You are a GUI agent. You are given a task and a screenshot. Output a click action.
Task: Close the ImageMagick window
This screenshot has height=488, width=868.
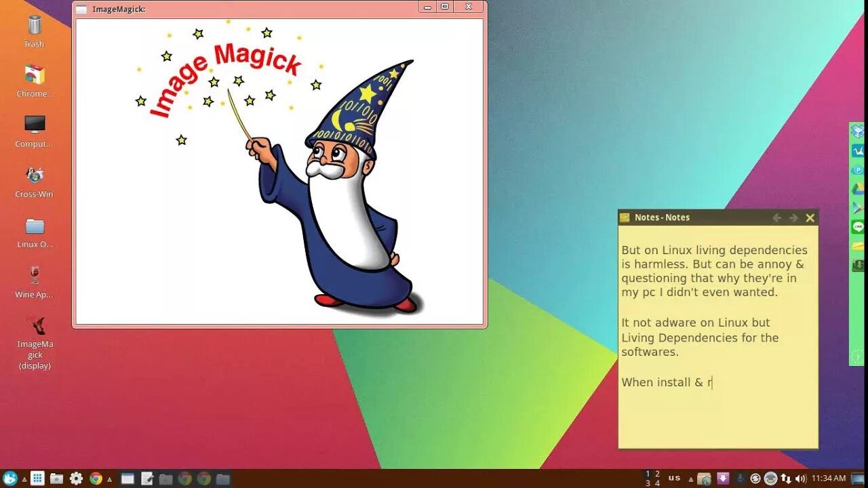pyautogui.click(x=468, y=7)
